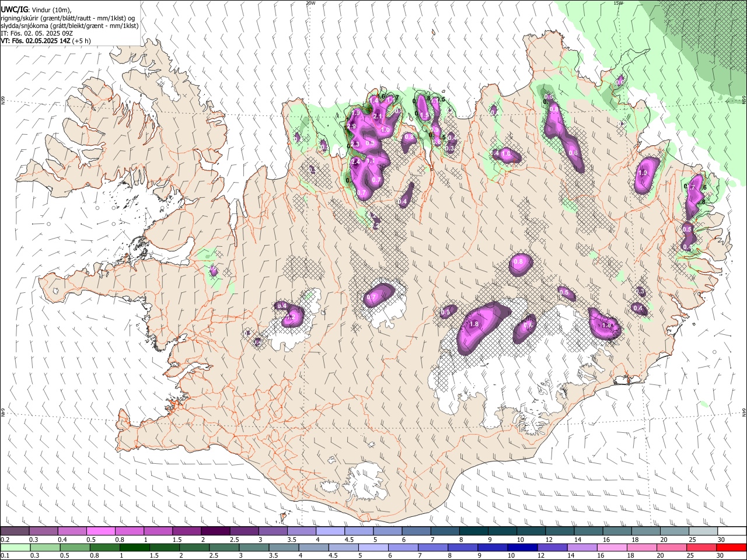Click the '64N' label on the right border
Screen dimensions: 747x560
pyautogui.click(x=744, y=412)
